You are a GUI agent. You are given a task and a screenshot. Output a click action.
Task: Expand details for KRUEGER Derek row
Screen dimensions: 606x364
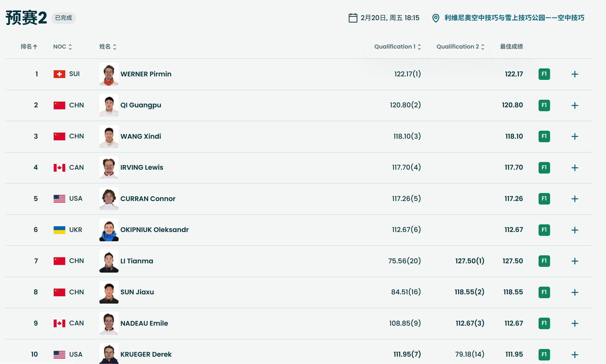(575, 355)
